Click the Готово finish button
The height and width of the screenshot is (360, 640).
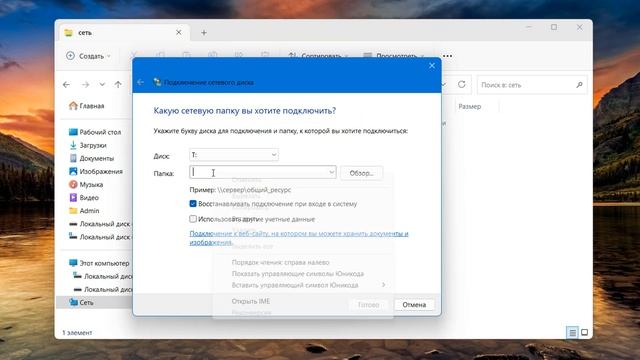368,304
